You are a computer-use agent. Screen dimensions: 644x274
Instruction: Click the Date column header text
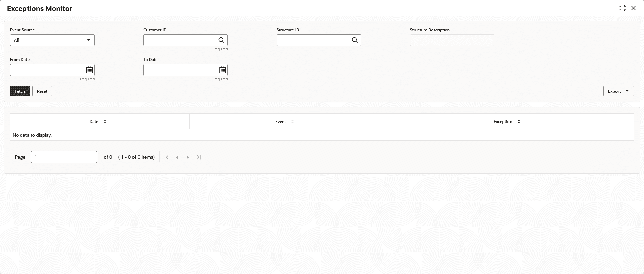94,122
